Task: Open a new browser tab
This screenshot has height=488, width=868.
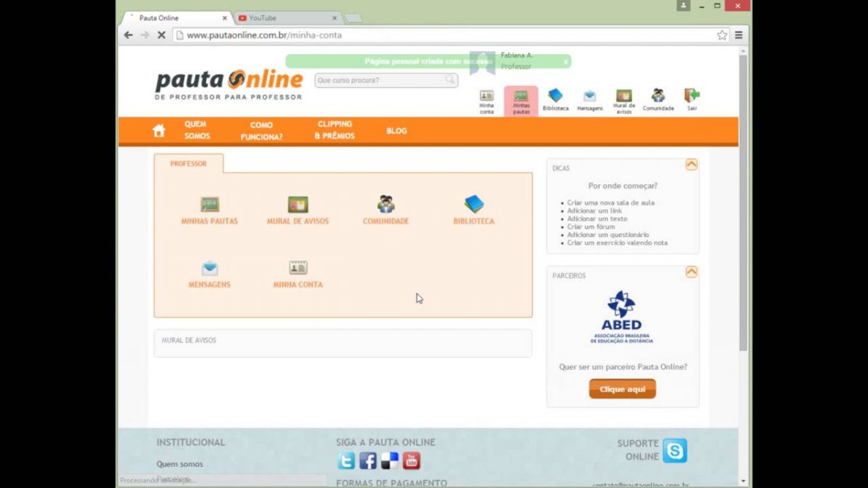Action: click(x=353, y=18)
